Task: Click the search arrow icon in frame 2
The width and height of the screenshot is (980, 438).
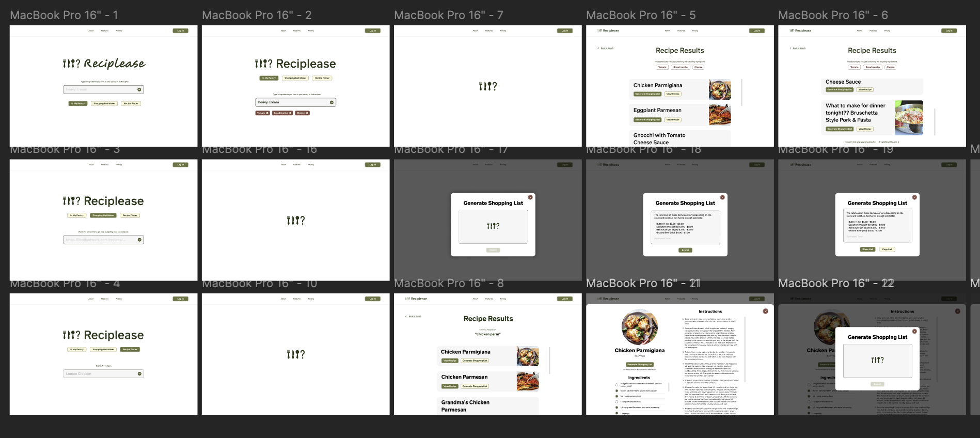Action: point(331,102)
